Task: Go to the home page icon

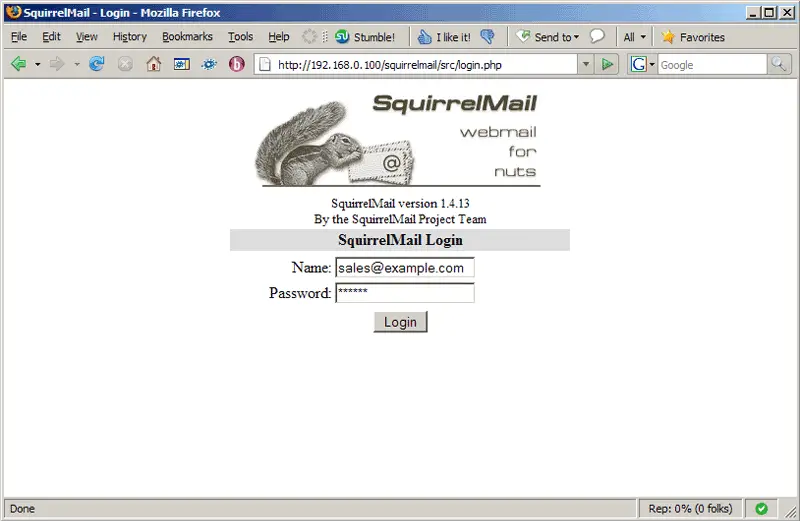Action: (154, 64)
